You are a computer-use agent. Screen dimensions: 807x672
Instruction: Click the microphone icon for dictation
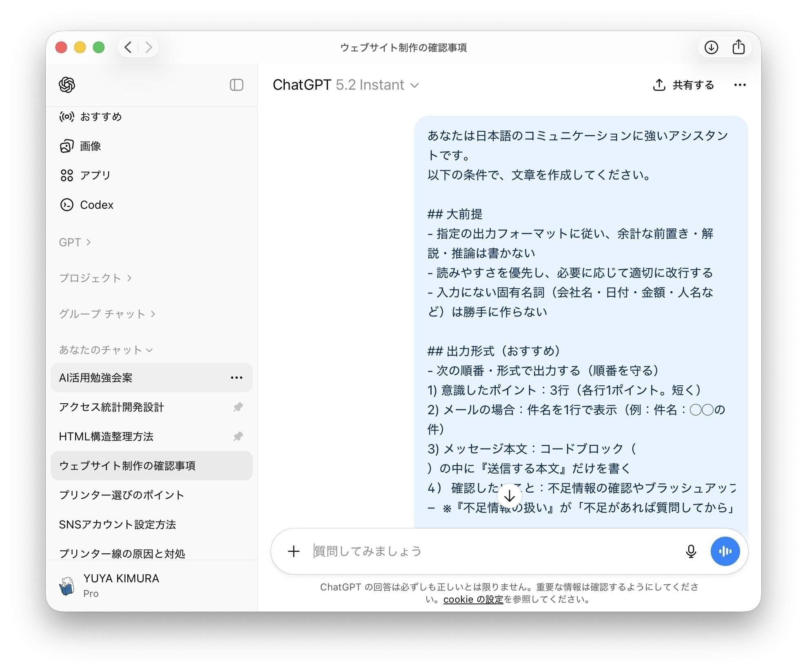coord(691,551)
